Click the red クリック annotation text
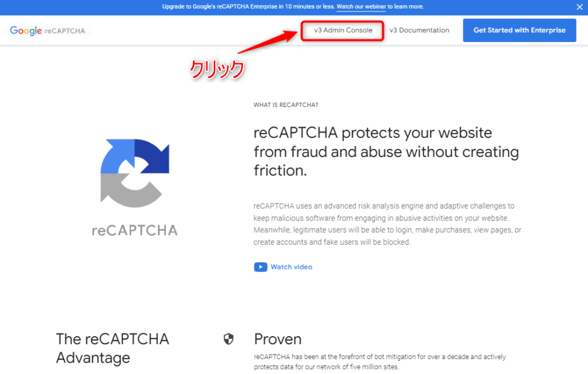Viewport: 588px width, 374px height. tap(216, 70)
